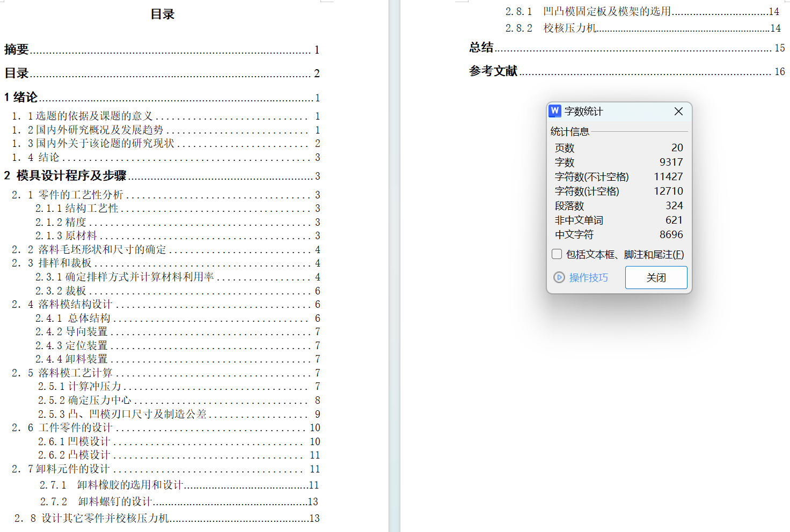
Task: Close the 字数统计 dialog with the X
Action: pyautogui.click(x=678, y=111)
